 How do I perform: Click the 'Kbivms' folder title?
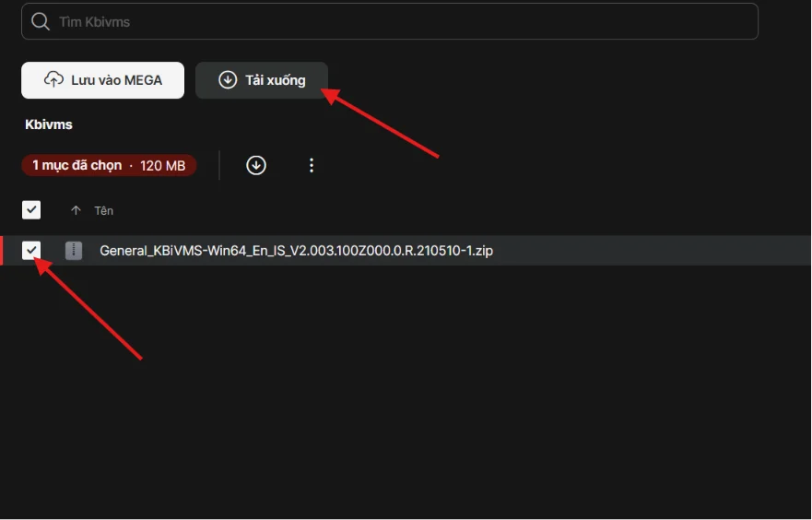pyautogui.click(x=49, y=124)
